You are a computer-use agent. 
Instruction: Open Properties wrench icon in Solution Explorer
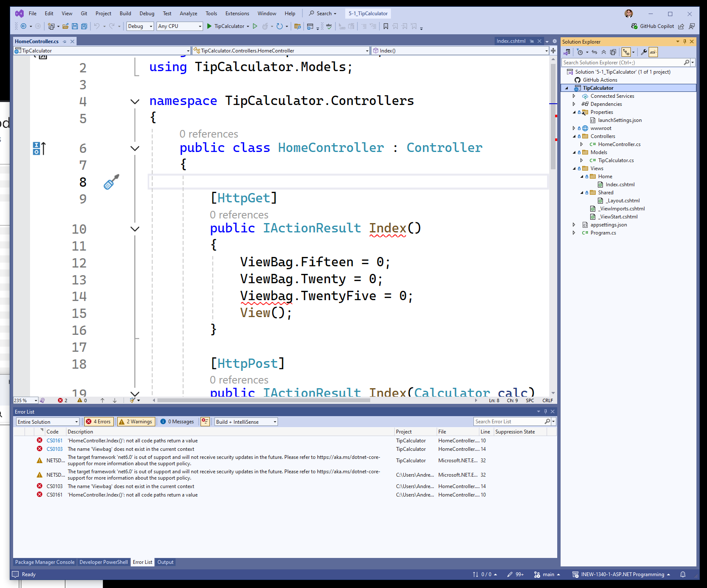[x=644, y=52]
